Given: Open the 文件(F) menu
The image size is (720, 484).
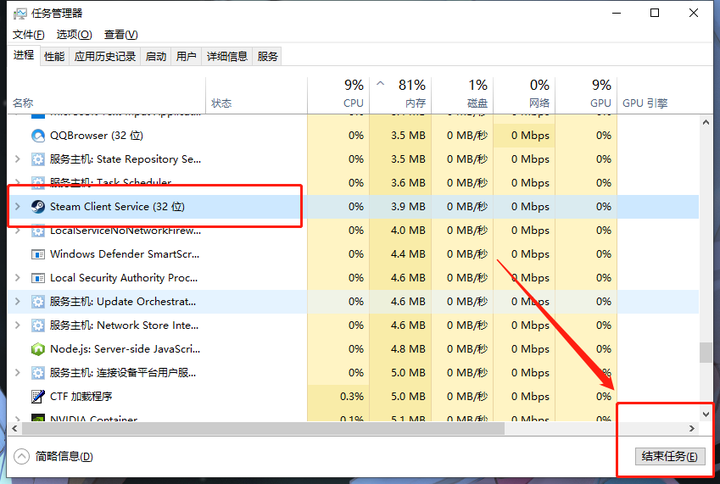Looking at the screenshot, I should point(28,34).
